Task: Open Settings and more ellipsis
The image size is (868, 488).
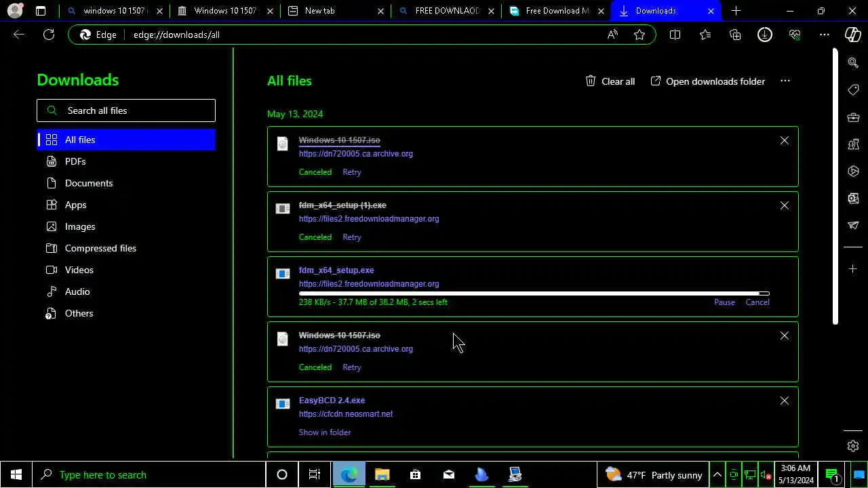Action: pyautogui.click(x=825, y=35)
